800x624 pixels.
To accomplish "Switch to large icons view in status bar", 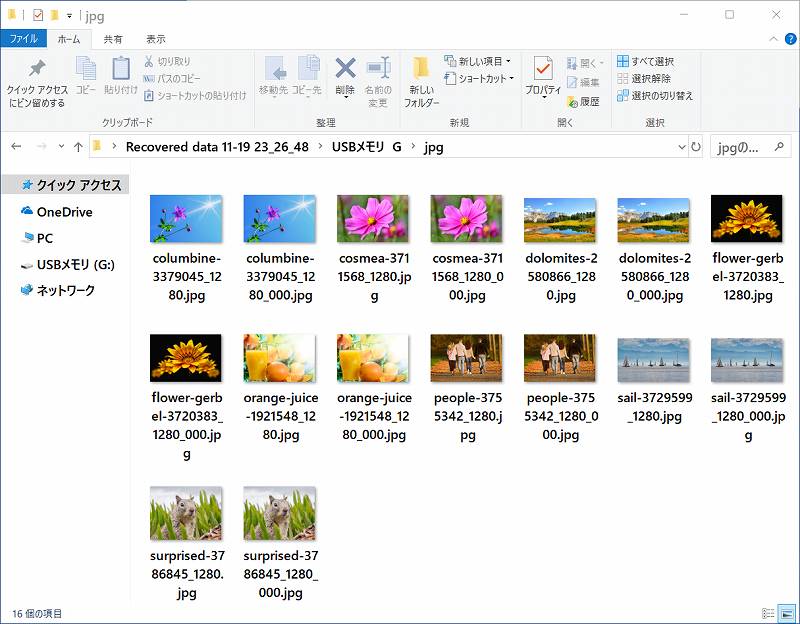I will pos(786,613).
